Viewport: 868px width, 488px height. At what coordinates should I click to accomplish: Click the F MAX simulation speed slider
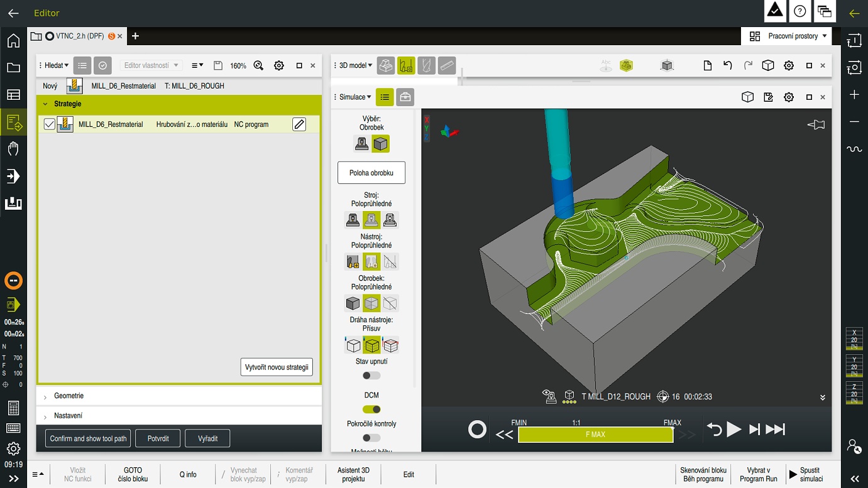point(595,435)
